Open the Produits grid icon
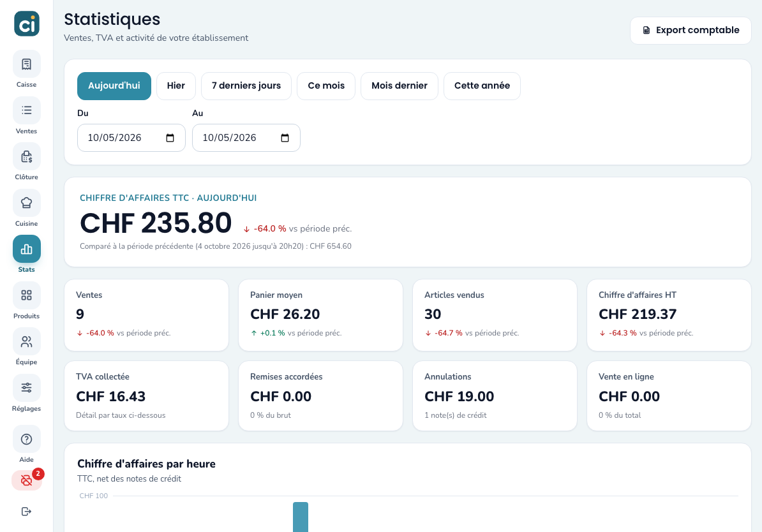This screenshot has width=762, height=532. (26, 295)
